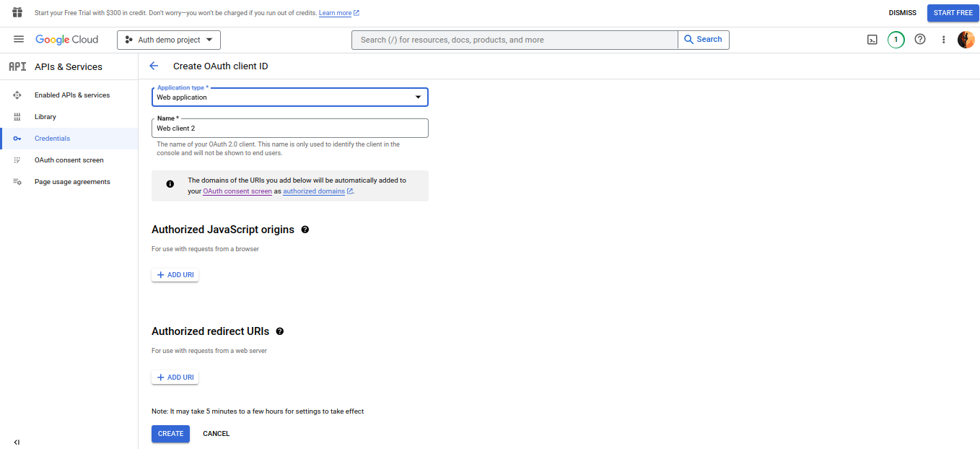Click the CANCEL button
980x449 pixels.
(216, 434)
